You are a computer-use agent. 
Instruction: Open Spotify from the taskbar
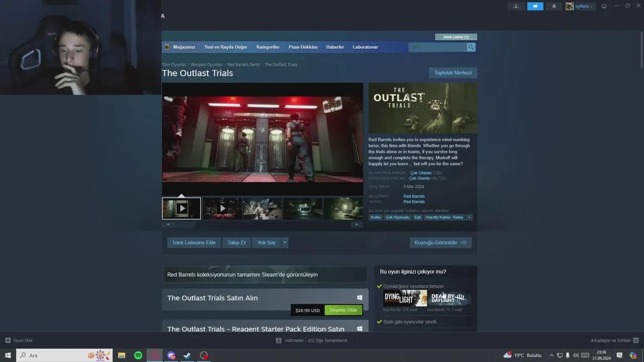tap(137, 355)
